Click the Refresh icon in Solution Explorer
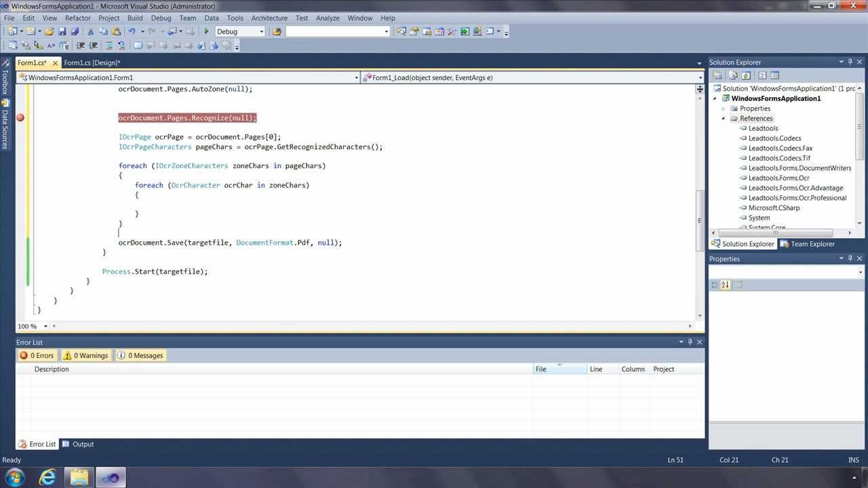The width and height of the screenshot is (868, 488). coord(746,75)
